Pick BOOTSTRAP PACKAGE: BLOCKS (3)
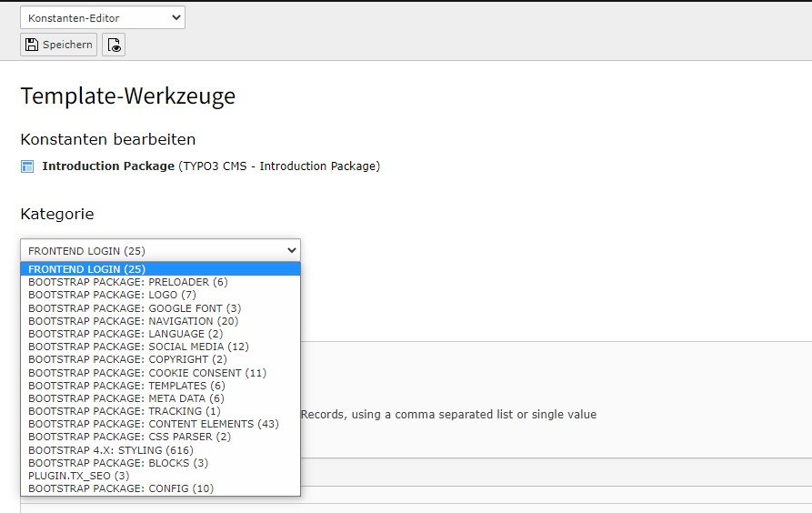Screen dimensions: 812x513 [x=161, y=463]
